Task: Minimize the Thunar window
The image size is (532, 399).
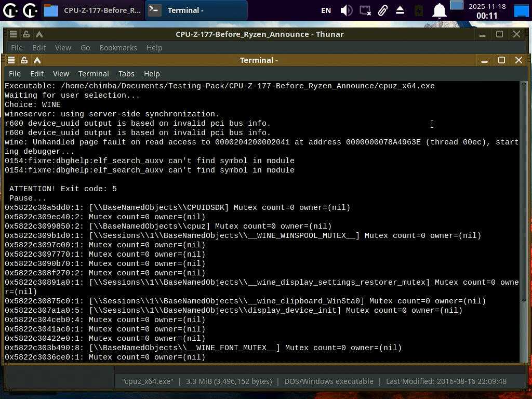Action: [482, 34]
